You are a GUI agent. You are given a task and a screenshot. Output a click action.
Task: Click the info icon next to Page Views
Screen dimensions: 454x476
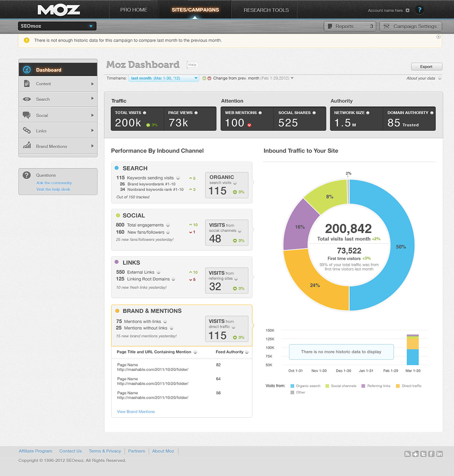196,113
